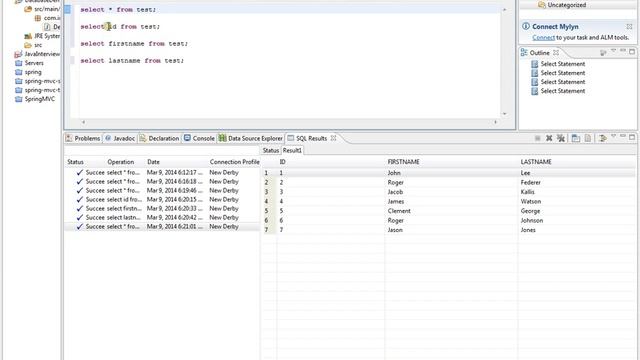Select the Uncategorized task category

[x=567, y=5]
